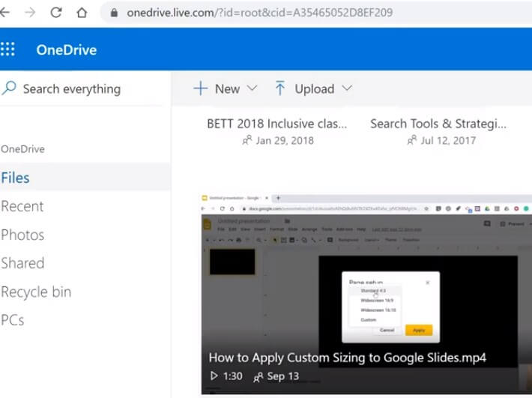Click the search magnifier icon

[9, 88]
